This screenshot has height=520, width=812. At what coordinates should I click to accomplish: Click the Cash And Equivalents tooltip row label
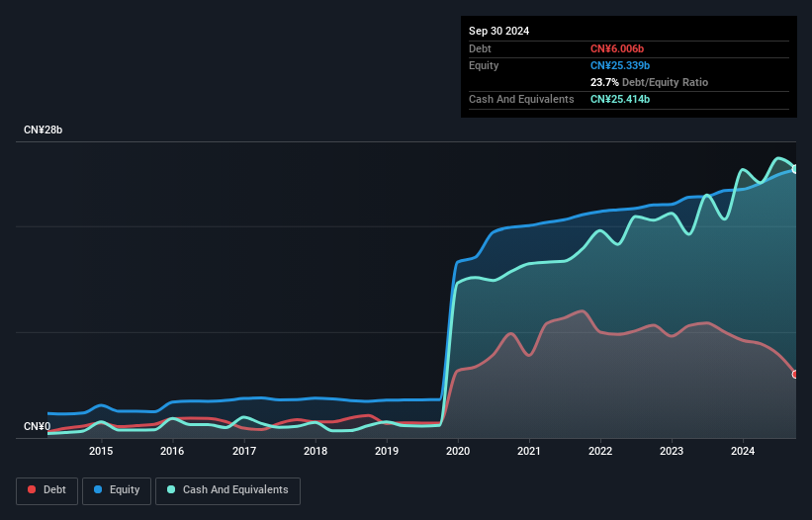tap(521, 99)
